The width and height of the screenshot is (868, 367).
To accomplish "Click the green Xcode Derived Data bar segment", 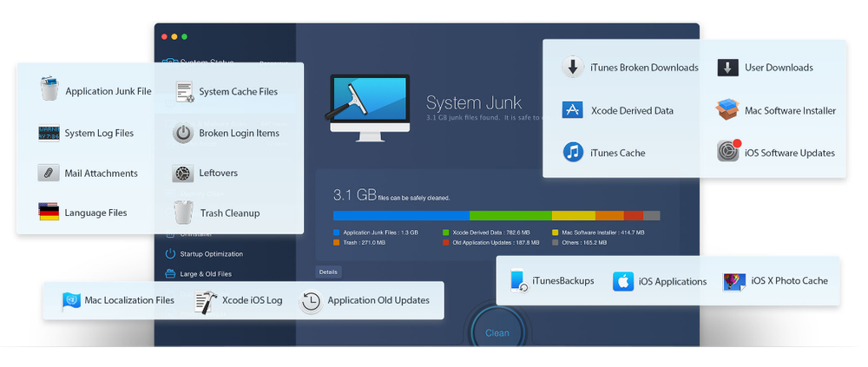I will (511, 215).
